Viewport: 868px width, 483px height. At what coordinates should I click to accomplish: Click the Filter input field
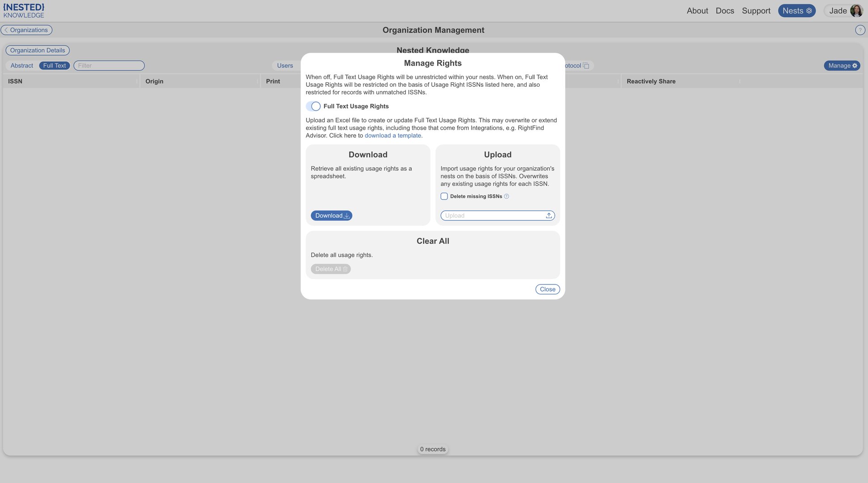click(x=109, y=65)
